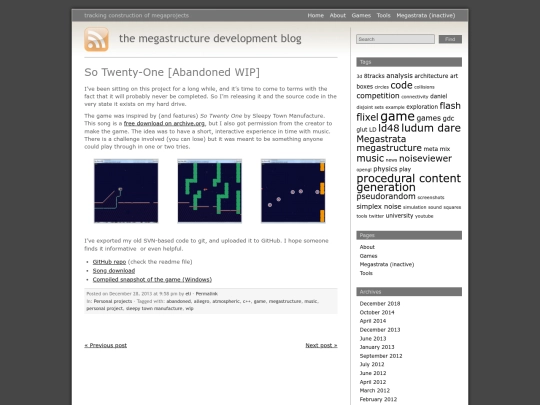
Task: Select the code tag in tag cloud
Action: click(x=401, y=85)
